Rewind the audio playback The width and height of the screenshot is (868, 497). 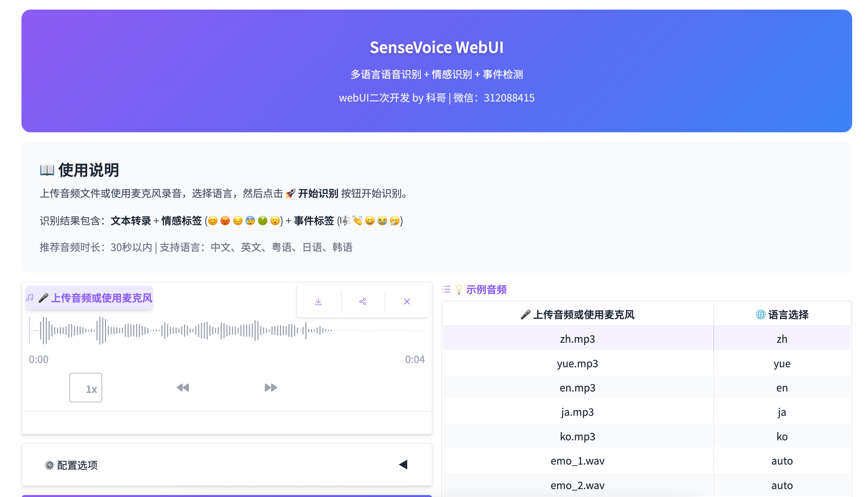[183, 388]
